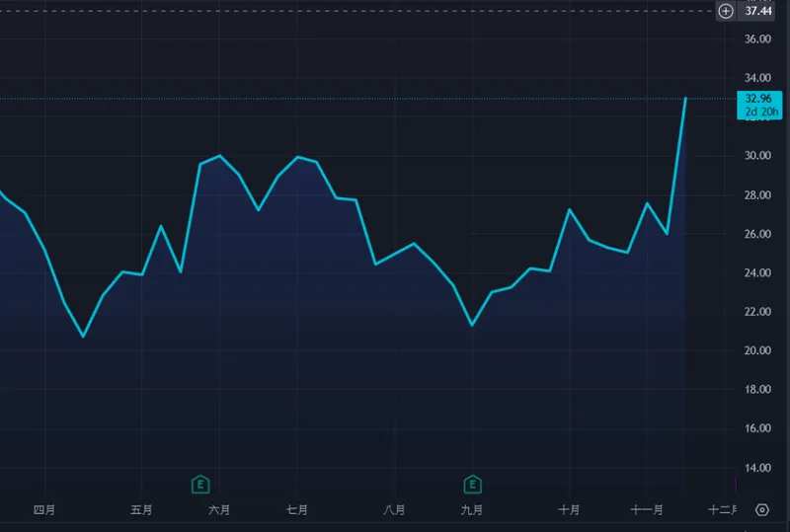Click the 24.00 price scale label
The width and height of the screenshot is (790, 532).
point(757,273)
